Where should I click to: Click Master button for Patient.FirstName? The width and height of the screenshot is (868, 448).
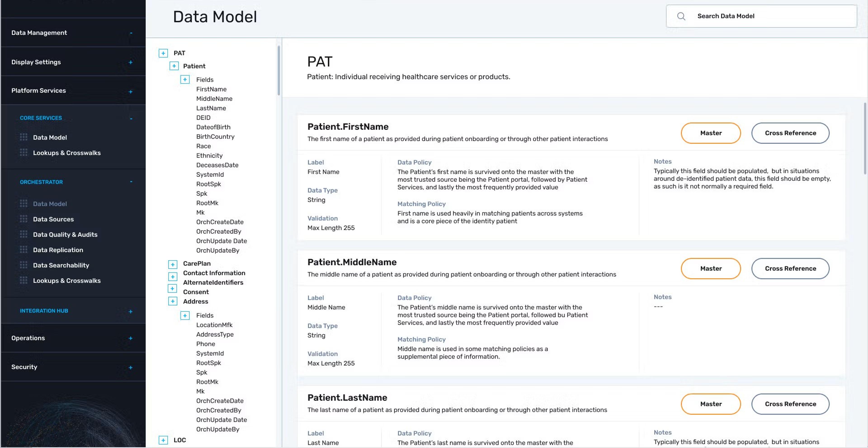click(711, 133)
